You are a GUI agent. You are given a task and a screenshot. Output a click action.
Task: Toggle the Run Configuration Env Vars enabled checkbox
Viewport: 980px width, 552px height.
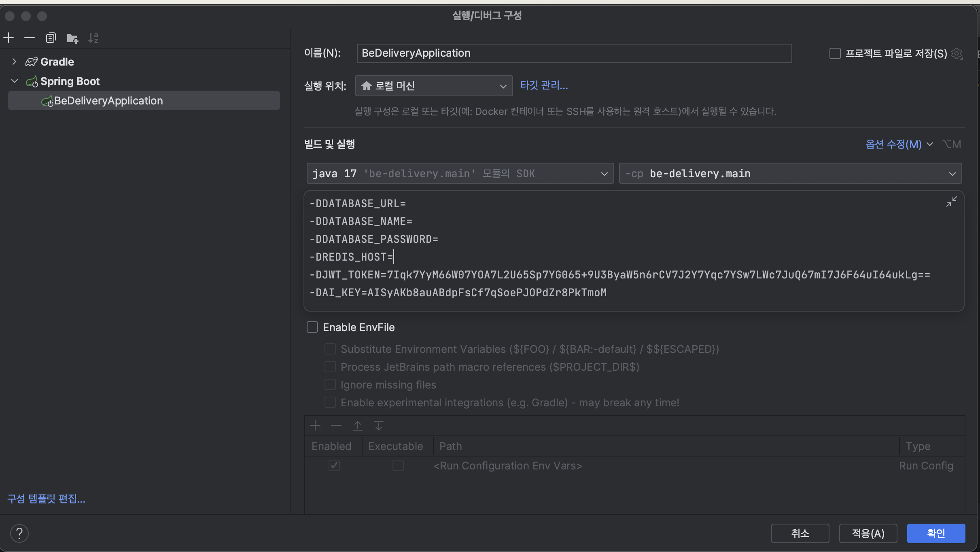334,465
